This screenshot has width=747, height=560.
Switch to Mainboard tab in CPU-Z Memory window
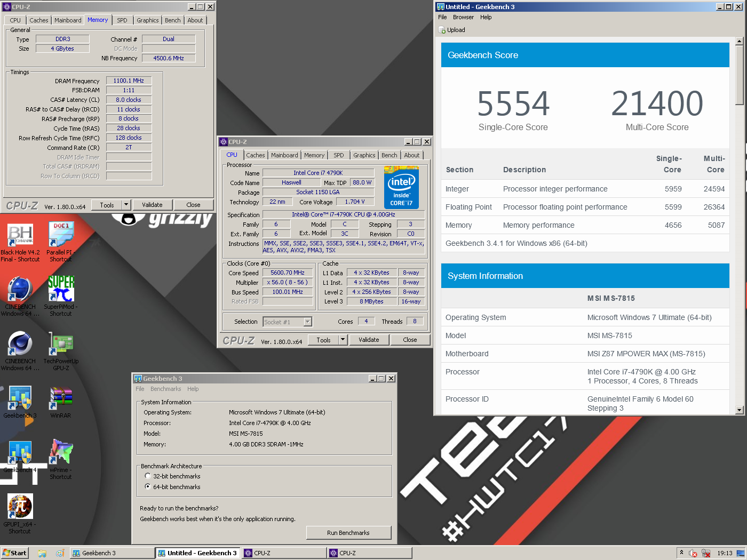click(x=68, y=20)
